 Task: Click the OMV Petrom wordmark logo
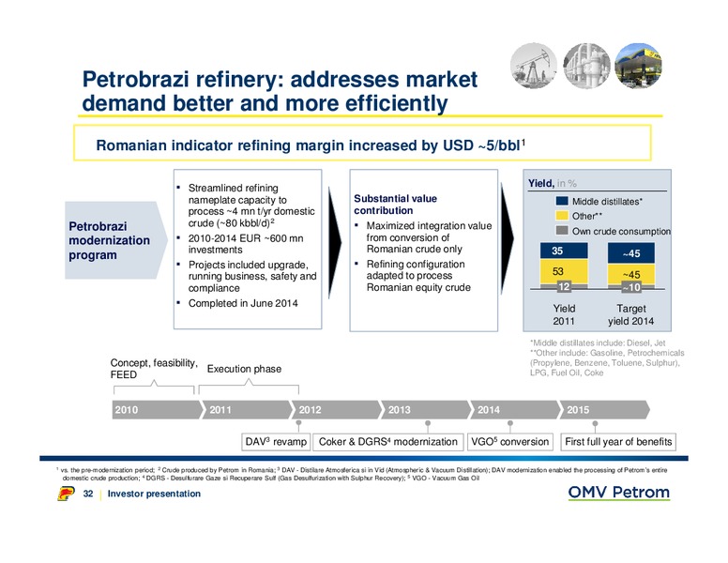(619, 492)
